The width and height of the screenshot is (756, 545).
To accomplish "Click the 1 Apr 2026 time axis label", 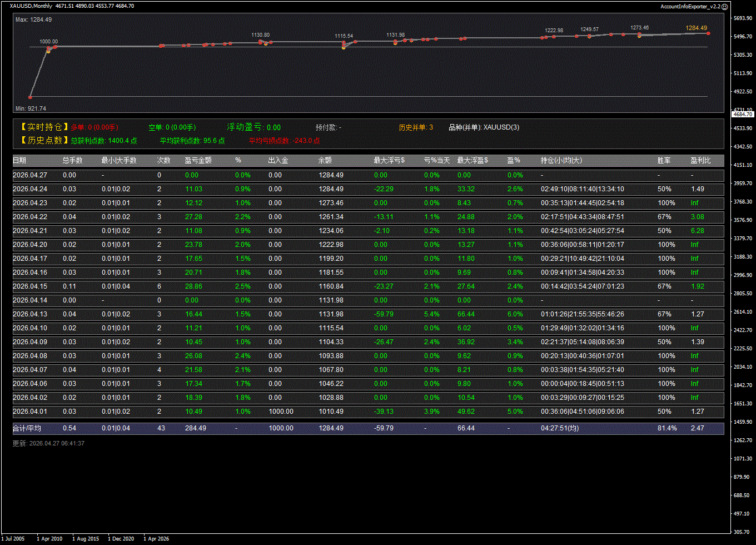I will 156,538.
